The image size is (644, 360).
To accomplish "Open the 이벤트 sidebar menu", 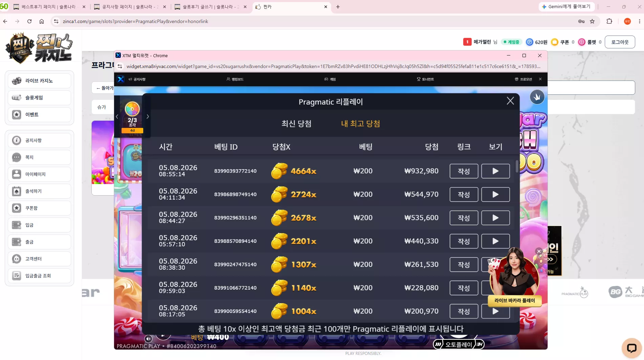I will [40, 115].
